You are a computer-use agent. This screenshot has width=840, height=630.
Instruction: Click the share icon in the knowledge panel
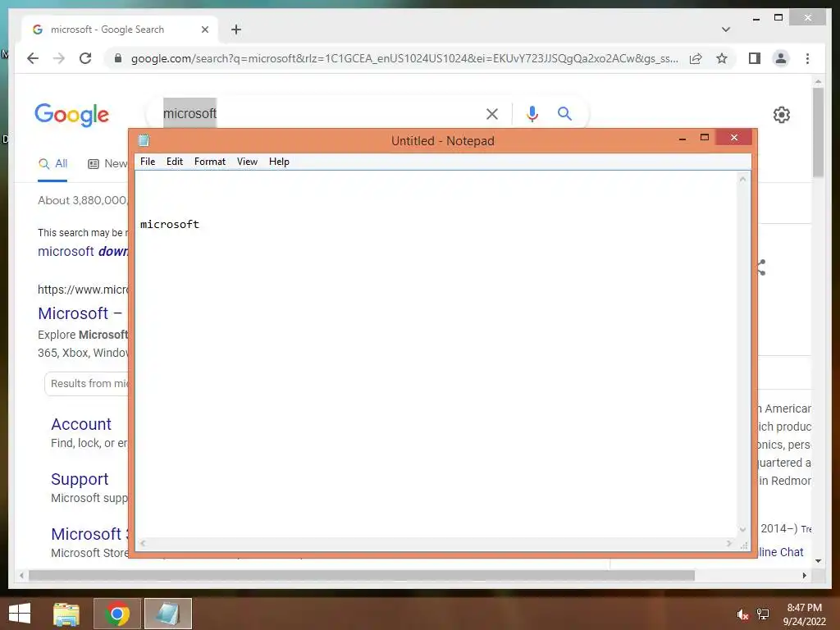tap(761, 267)
